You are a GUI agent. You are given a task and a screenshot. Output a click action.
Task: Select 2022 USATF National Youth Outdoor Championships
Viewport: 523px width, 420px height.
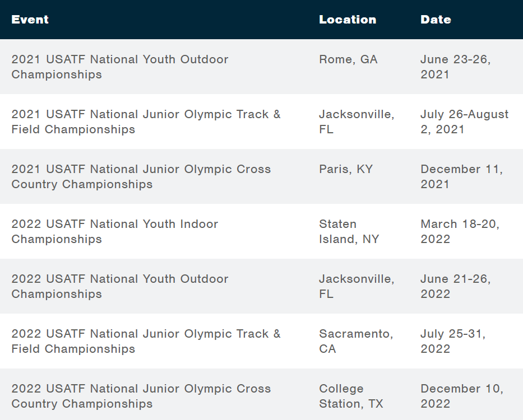tap(120, 286)
